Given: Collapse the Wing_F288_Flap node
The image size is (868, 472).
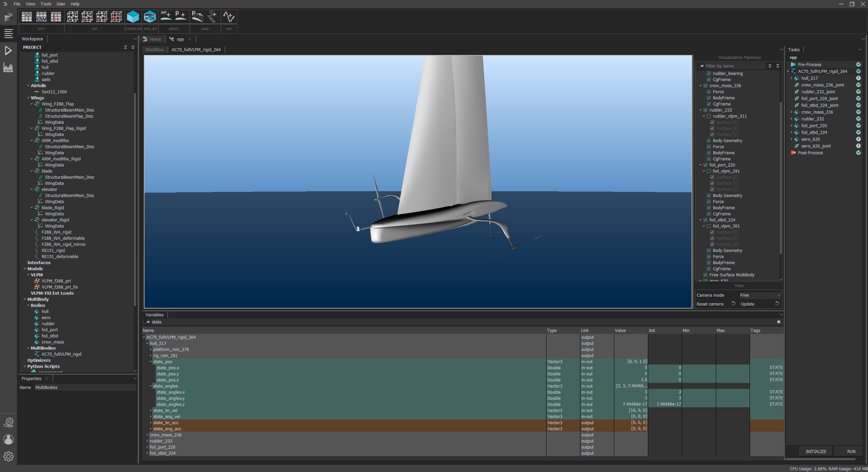Looking at the screenshot, I should [32, 104].
